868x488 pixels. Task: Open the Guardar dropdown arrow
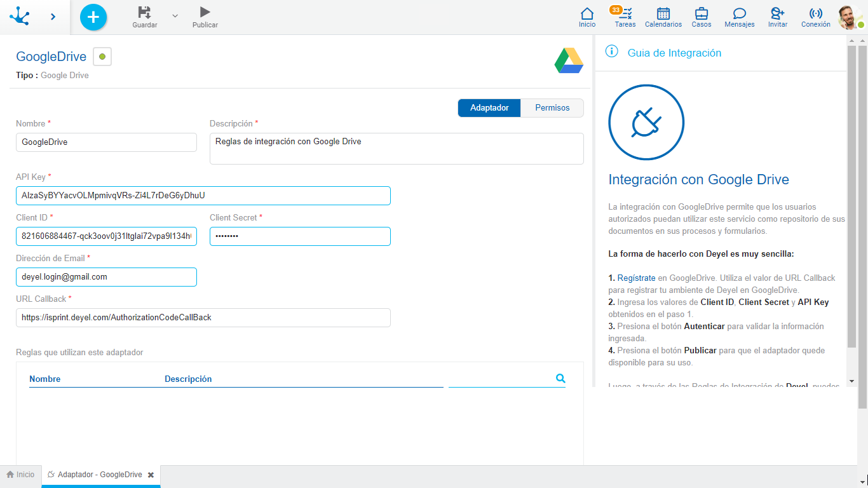[175, 15]
